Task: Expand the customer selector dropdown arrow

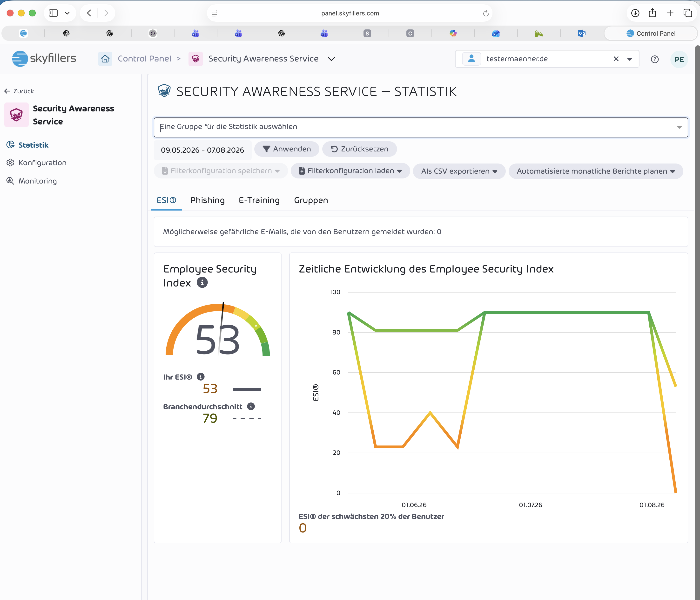Action: tap(630, 59)
